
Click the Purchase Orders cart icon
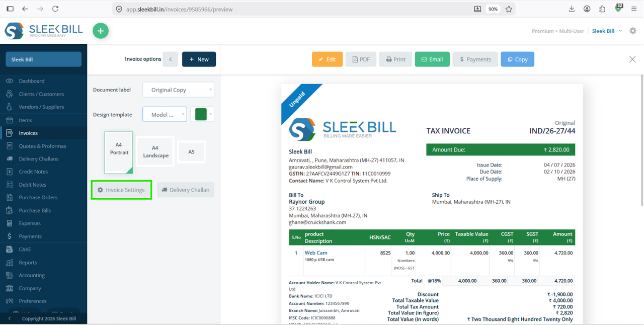click(10, 197)
